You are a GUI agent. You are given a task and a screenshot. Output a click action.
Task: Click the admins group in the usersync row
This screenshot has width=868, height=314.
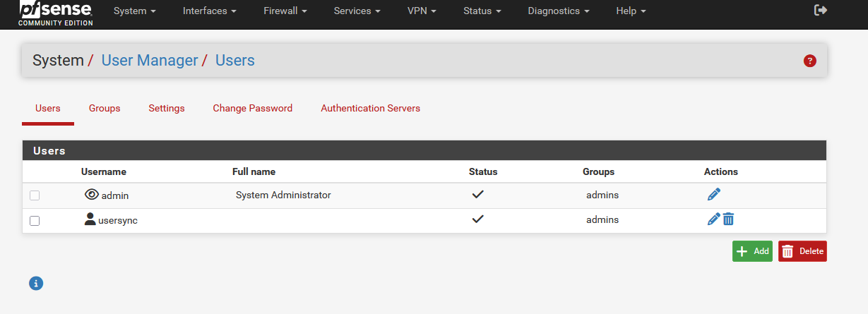pos(602,219)
